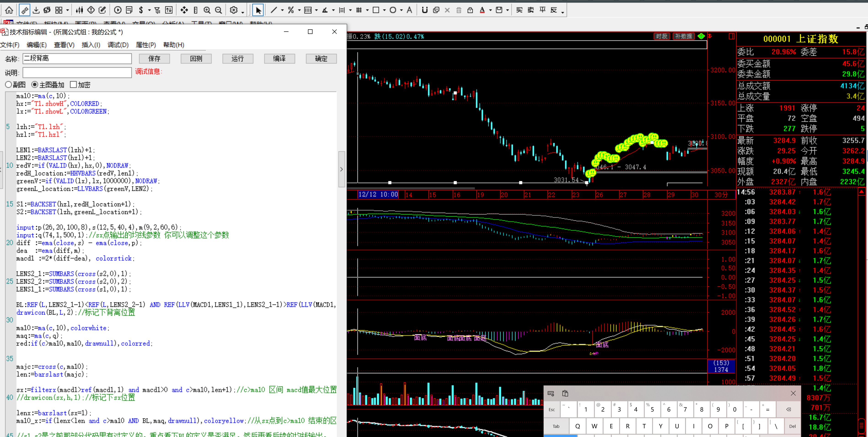
Task: Select the rectangle drawing tool
Action: [x=376, y=10]
